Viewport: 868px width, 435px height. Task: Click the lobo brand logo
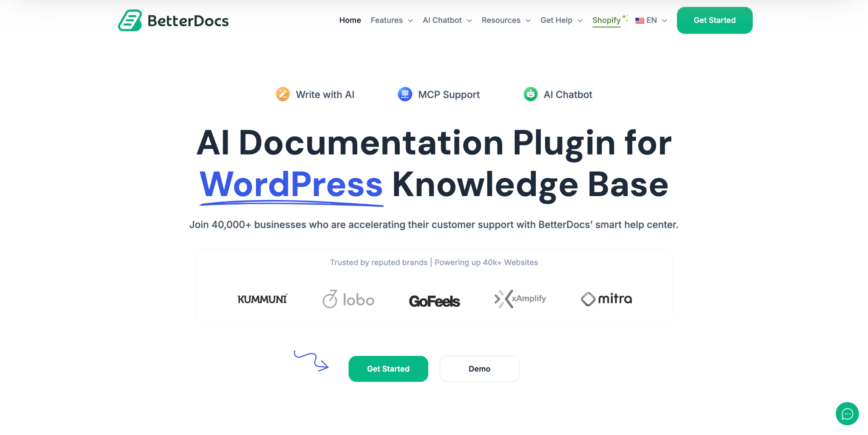348,299
